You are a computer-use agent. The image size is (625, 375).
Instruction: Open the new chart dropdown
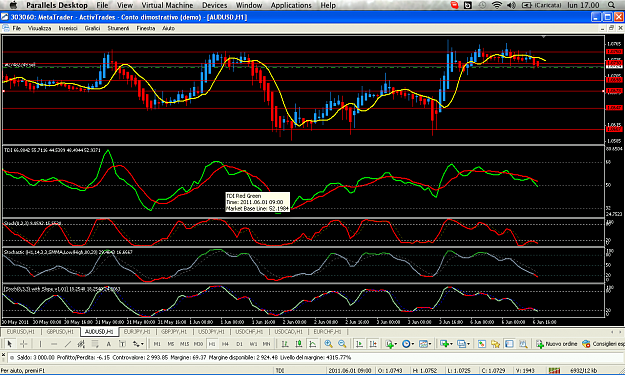coord(446,344)
